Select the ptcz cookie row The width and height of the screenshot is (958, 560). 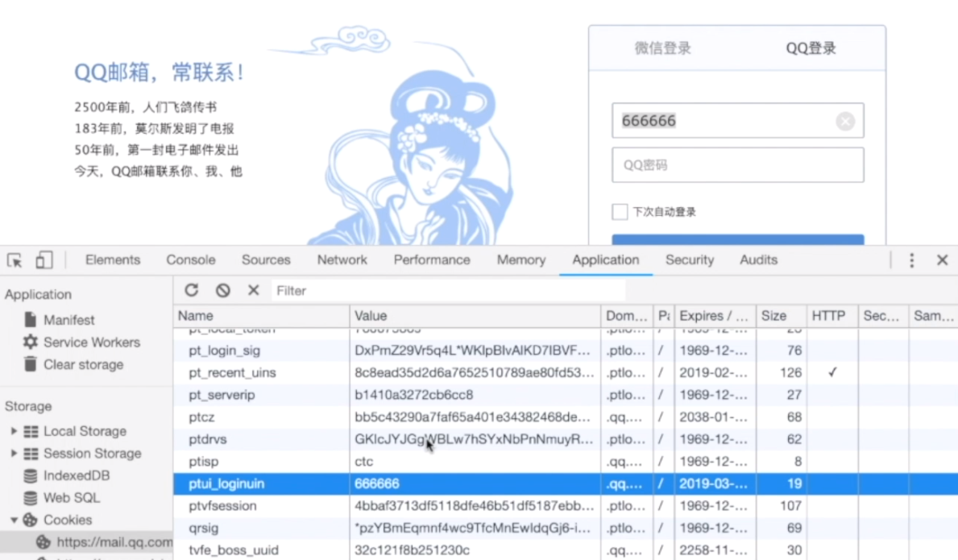point(565,417)
